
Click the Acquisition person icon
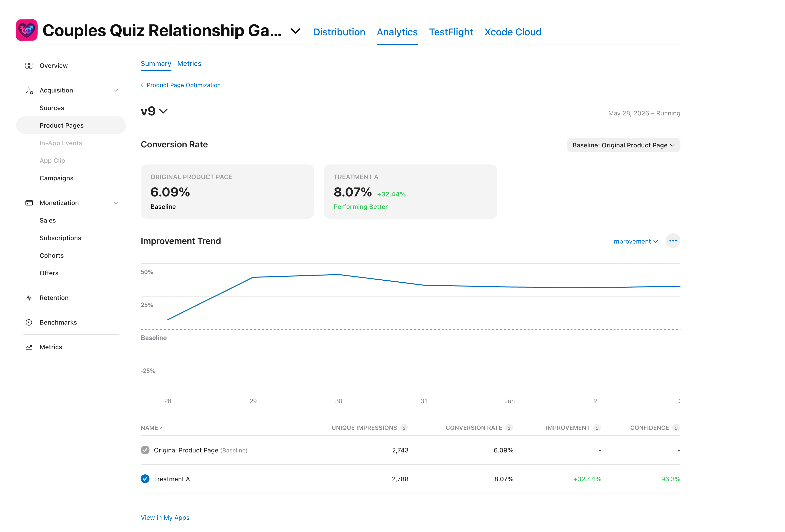coord(29,91)
